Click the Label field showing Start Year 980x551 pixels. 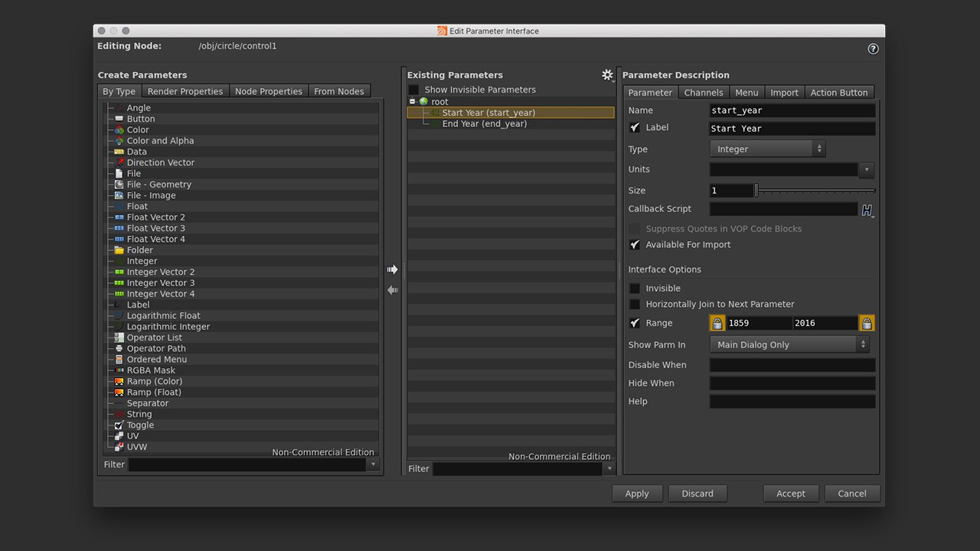click(x=792, y=129)
